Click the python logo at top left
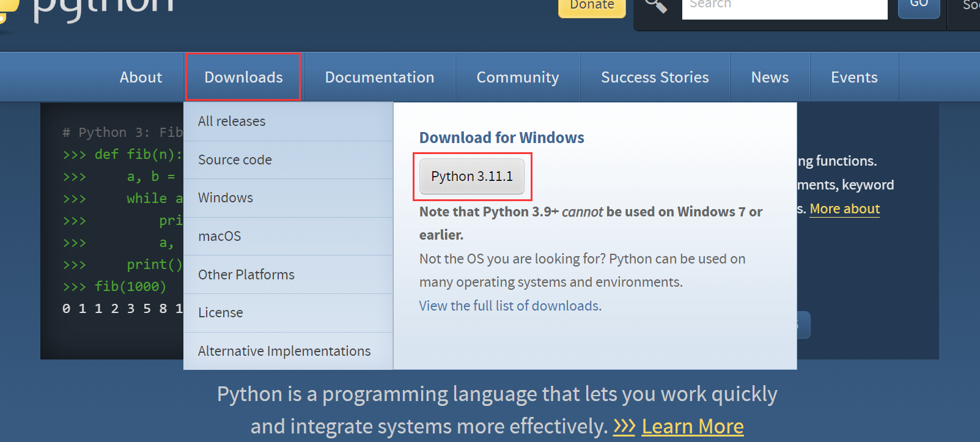The height and width of the screenshot is (442, 980). click(x=87, y=12)
